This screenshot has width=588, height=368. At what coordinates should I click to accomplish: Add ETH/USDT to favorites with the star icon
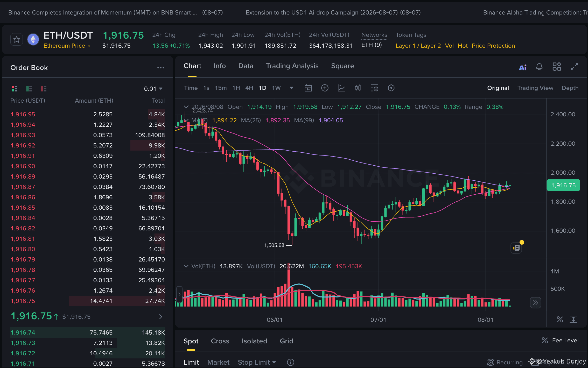[17, 40]
